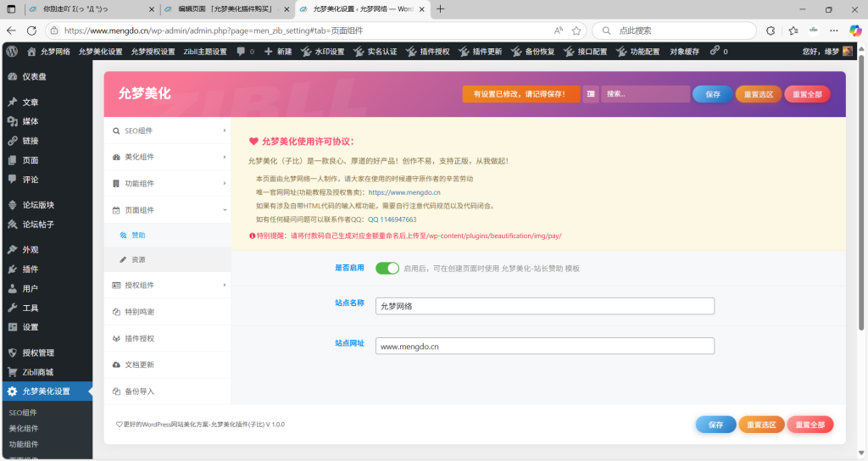Open 备份恢复 in admin bar
The width and height of the screenshot is (868, 461).
pyautogui.click(x=533, y=52)
